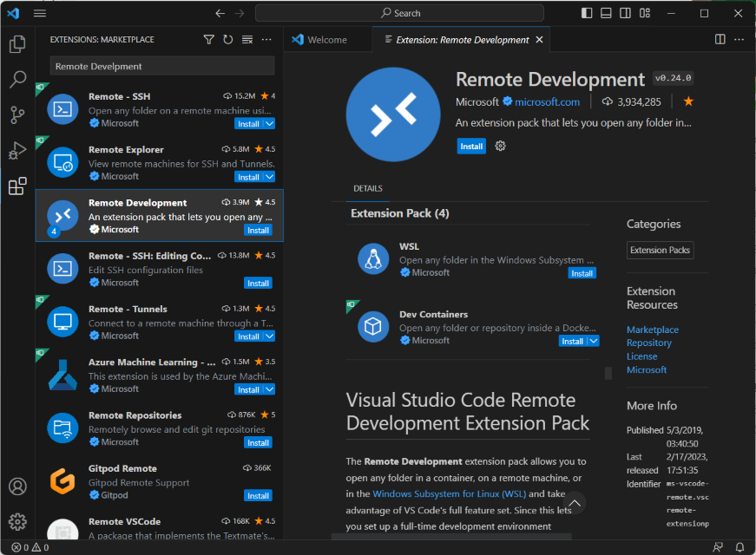Refresh the extensions list
756x555 pixels.
(x=227, y=39)
